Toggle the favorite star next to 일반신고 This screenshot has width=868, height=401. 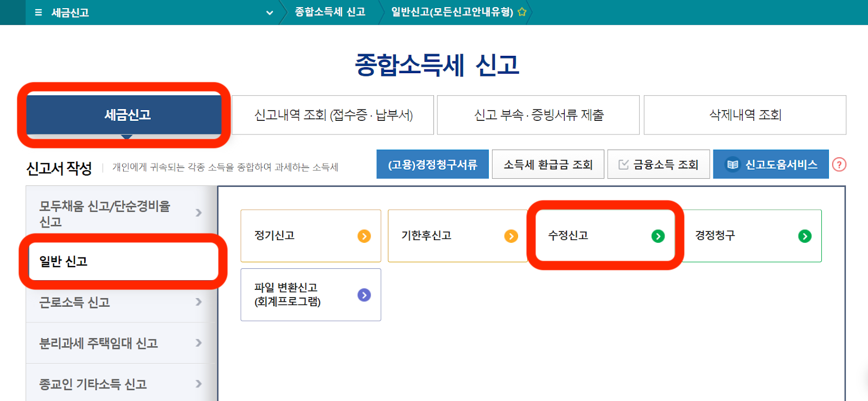point(522,12)
